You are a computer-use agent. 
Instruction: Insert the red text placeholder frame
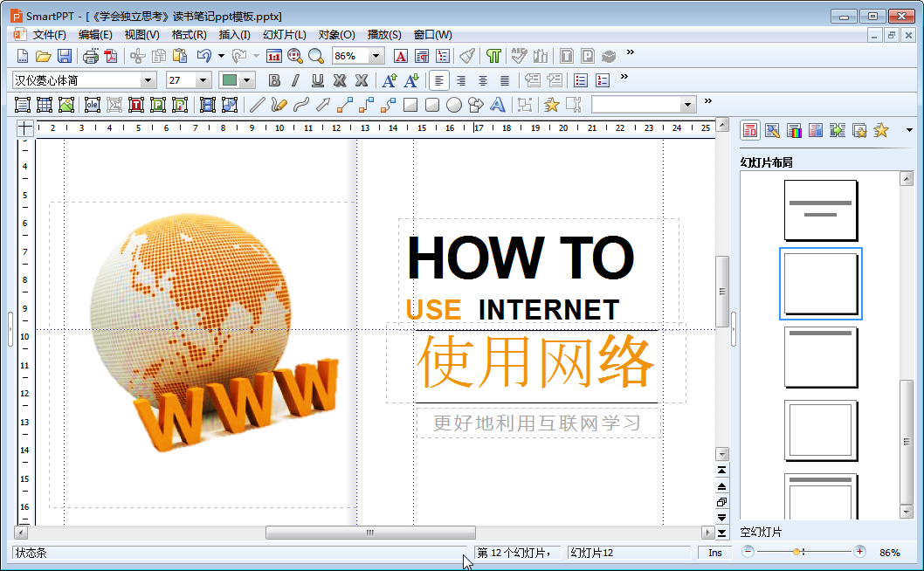coord(136,105)
